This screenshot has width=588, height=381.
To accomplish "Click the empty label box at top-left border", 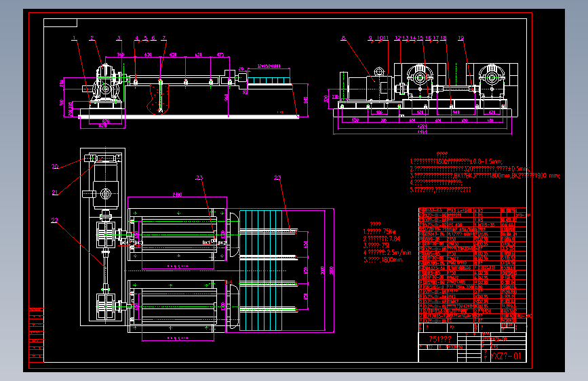I will (x=60, y=23).
